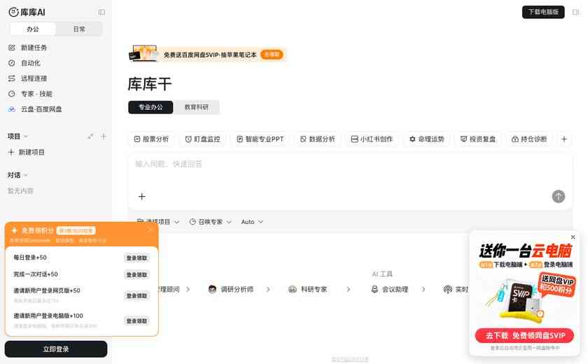Choose the 盯盘监控 shortcut chip
The image size is (588, 364).
(x=203, y=139)
